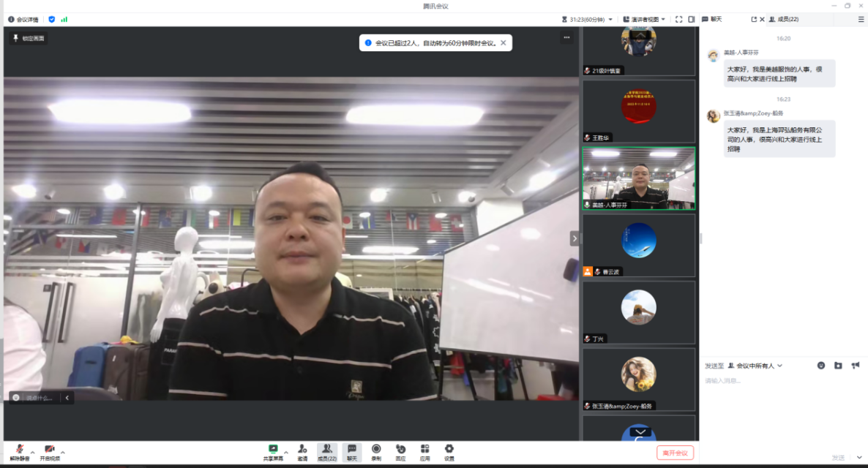Open the apps (应用) icon
Screen dimensions: 868x468
pos(424,450)
